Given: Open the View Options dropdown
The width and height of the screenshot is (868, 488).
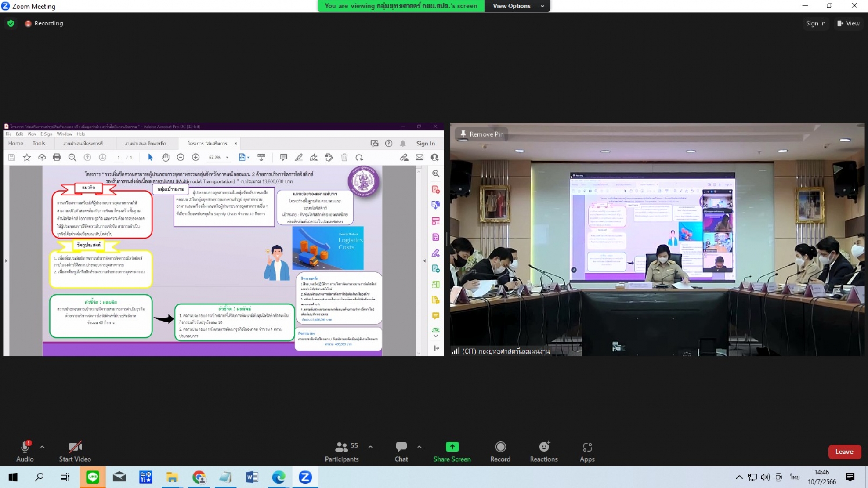Looking at the screenshot, I should 517,6.
